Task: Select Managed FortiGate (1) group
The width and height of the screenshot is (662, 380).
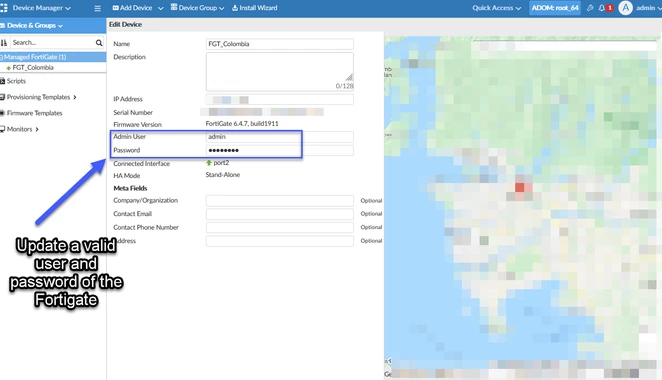Action: click(53, 57)
